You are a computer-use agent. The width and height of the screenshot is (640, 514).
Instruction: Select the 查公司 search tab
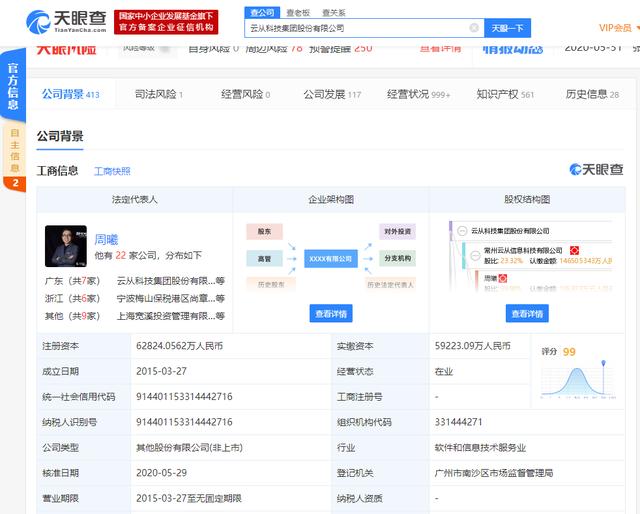262,13
